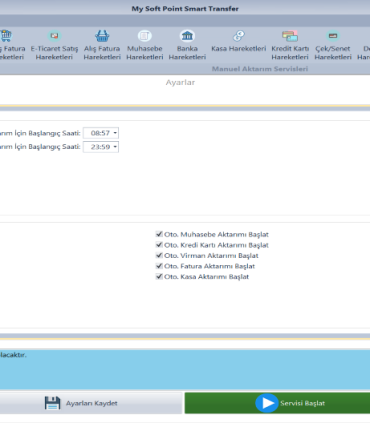Image resolution: width=370 pixels, height=423 pixels.
Task: Toggle Oto. Muhasebe Aktarımı Başlat checkbox
Action: 159,234
